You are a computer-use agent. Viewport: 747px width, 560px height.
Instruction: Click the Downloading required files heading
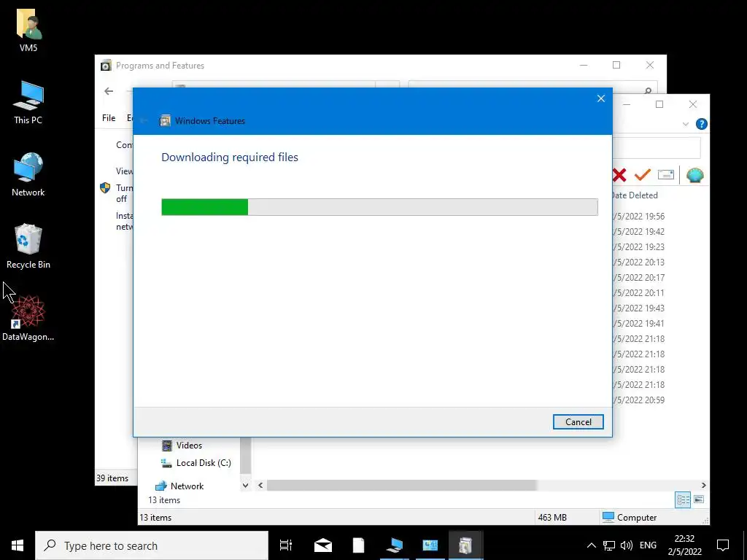[x=230, y=157]
